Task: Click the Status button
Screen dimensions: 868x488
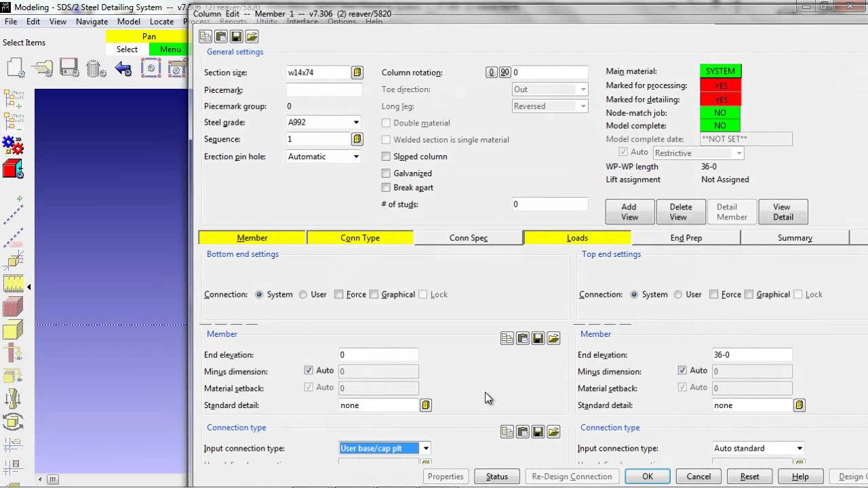Action: pos(497,476)
